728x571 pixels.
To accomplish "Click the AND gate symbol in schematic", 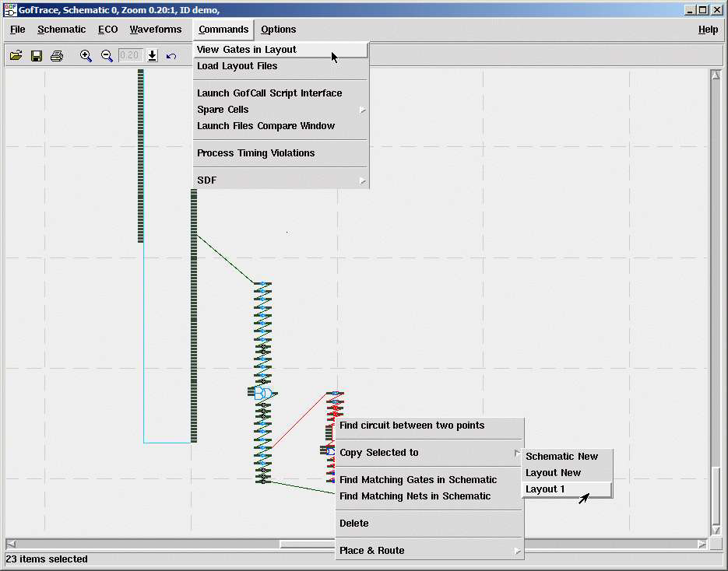I will tap(264, 393).
